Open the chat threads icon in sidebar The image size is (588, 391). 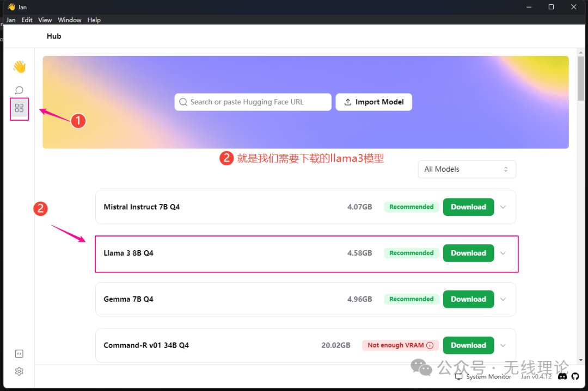point(19,90)
